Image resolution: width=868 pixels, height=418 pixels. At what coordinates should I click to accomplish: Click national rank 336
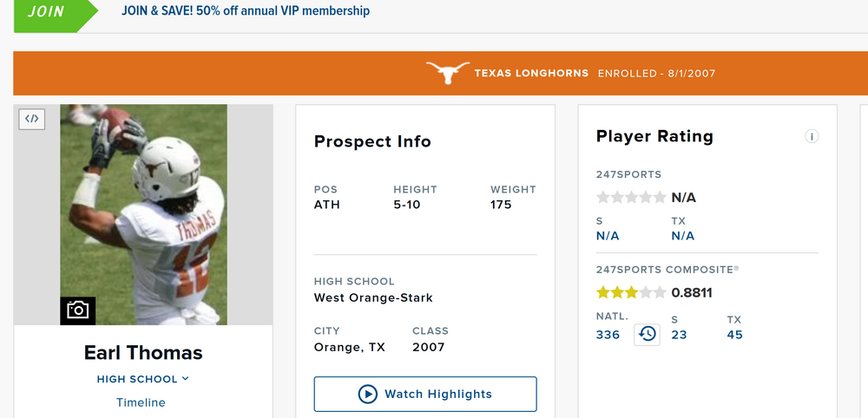(x=608, y=335)
